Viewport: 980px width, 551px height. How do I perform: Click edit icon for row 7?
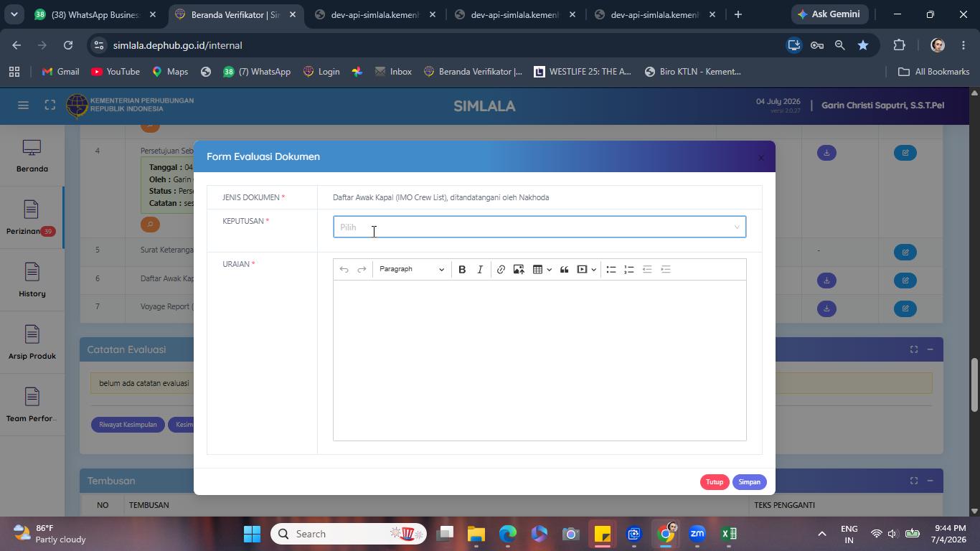pos(905,309)
